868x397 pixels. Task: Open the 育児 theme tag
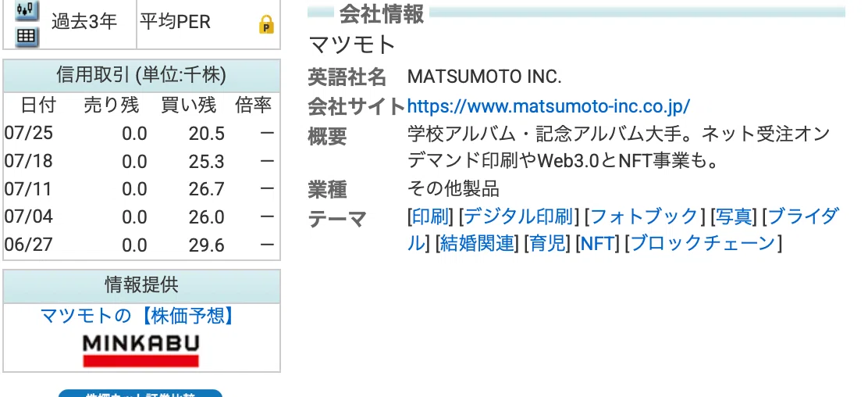click(x=547, y=243)
